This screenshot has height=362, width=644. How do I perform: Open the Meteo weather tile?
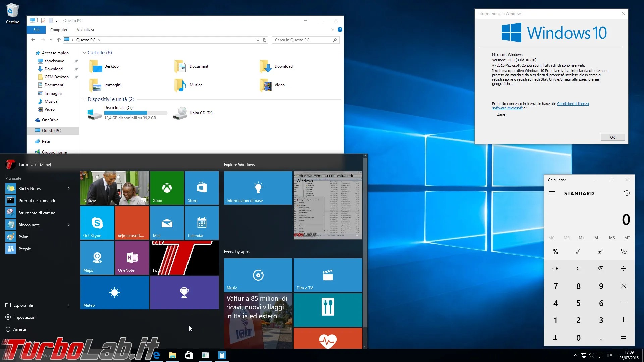[114, 292]
